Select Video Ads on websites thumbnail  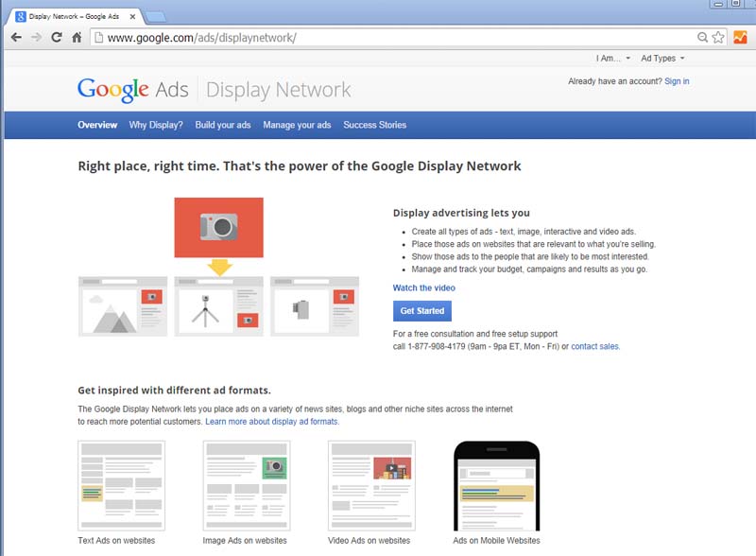(369, 486)
